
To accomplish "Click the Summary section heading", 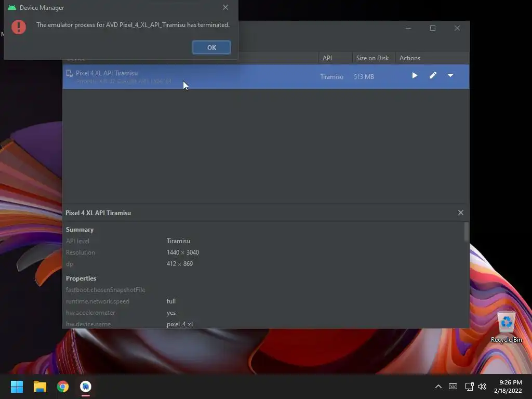I will point(79,230).
